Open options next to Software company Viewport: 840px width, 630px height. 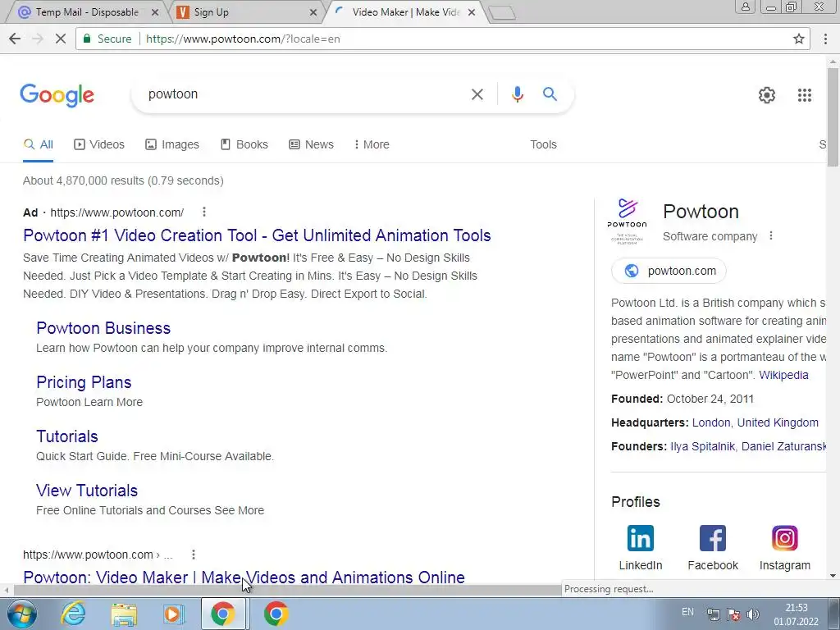point(771,235)
